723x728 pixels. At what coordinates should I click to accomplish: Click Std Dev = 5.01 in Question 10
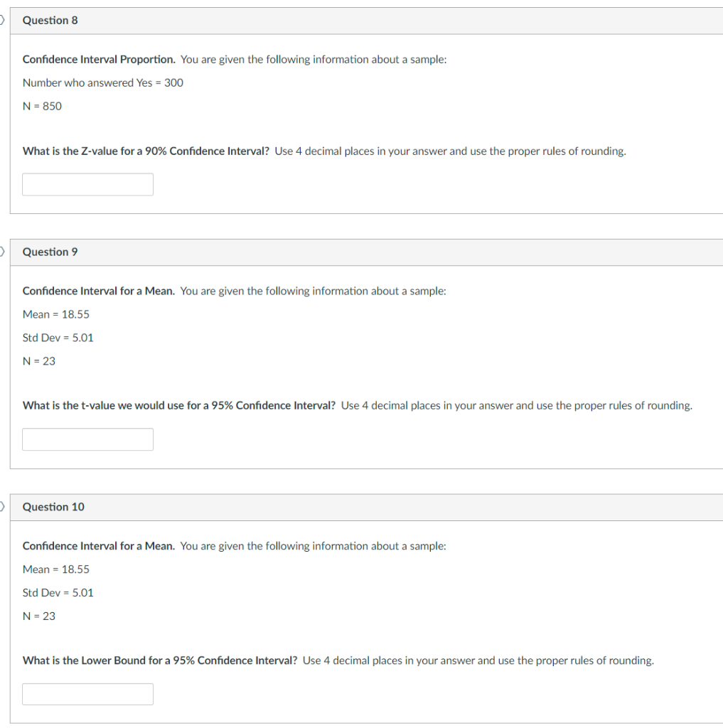pos(58,593)
